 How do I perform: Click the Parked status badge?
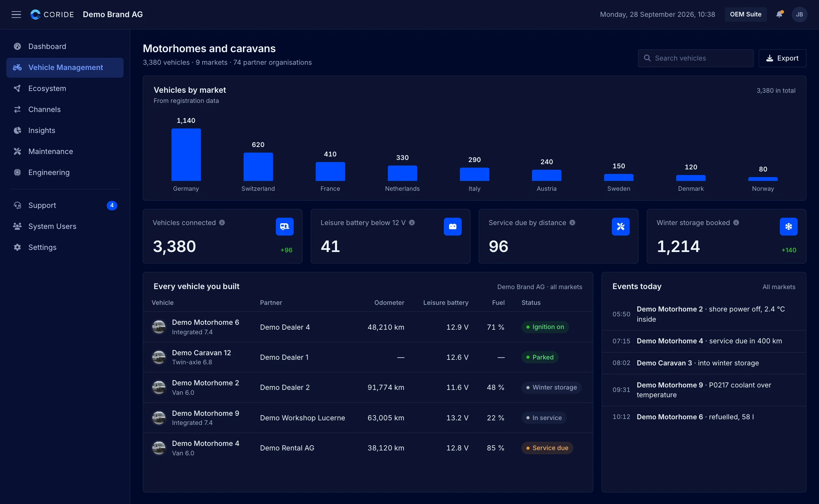pyautogui.click(x=540, y=357)
